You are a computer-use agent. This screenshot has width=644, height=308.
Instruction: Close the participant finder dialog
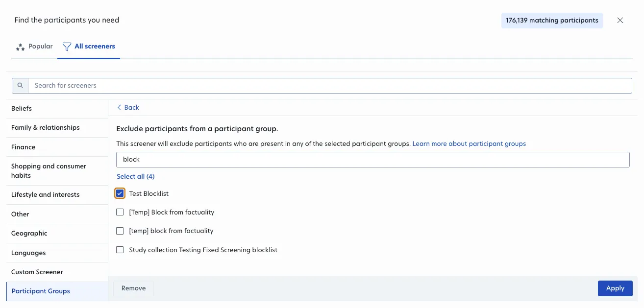click(620, 20)
